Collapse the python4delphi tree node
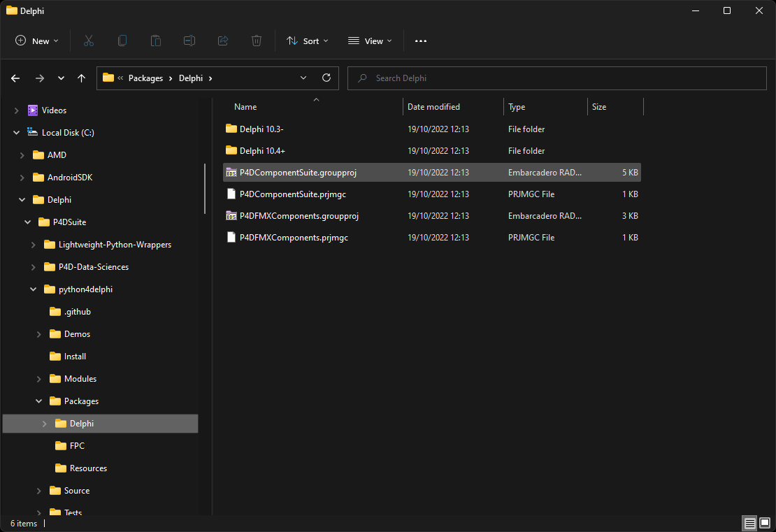Viewport: 776px width, 532px height. (x=33, y=289)
